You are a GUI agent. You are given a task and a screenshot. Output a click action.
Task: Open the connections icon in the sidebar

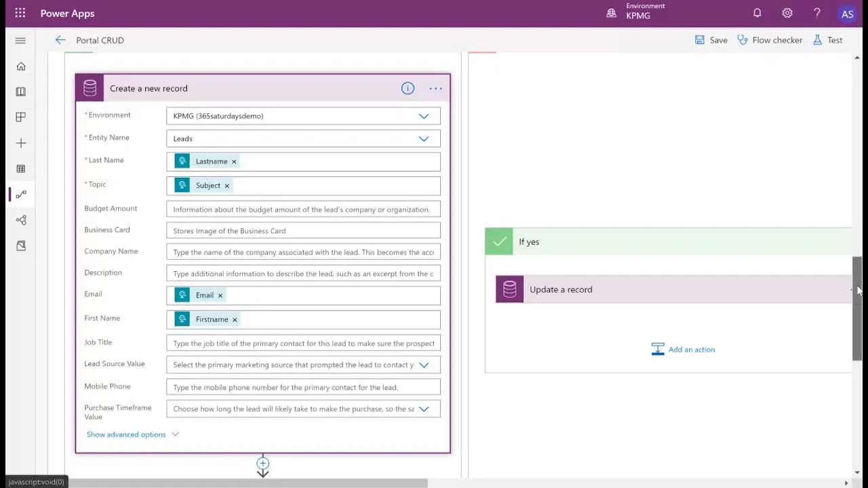[21, 220]
